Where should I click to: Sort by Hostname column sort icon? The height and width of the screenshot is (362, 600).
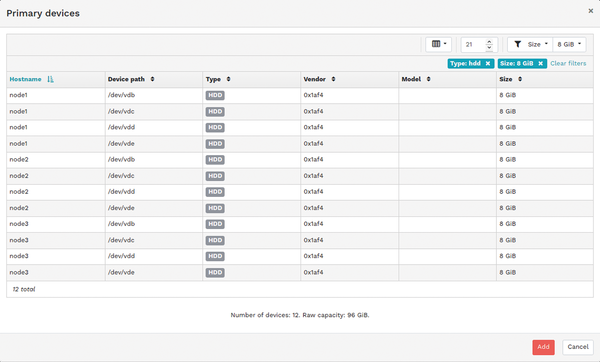click(51, 79)
